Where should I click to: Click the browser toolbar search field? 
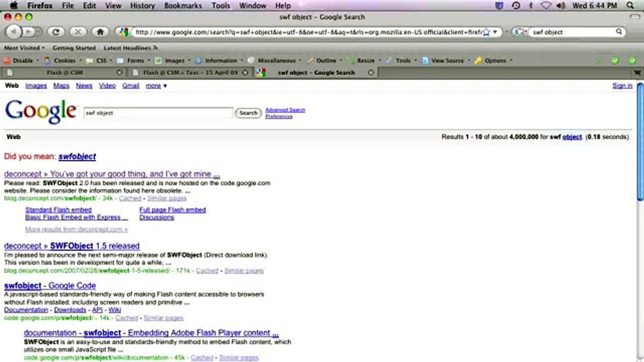point(572,32)
